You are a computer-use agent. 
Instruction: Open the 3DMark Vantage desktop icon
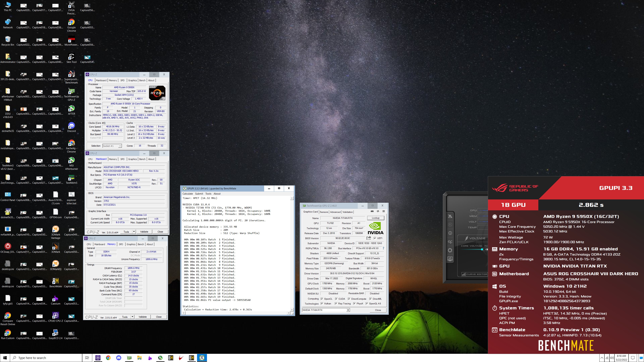[x=56, y=233]
